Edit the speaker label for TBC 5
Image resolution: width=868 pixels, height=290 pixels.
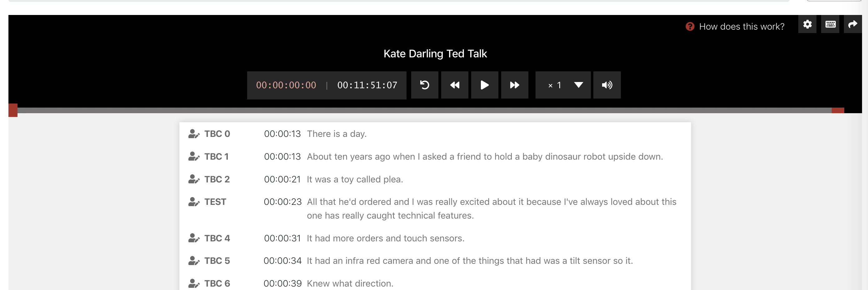[x=193, y=260]
